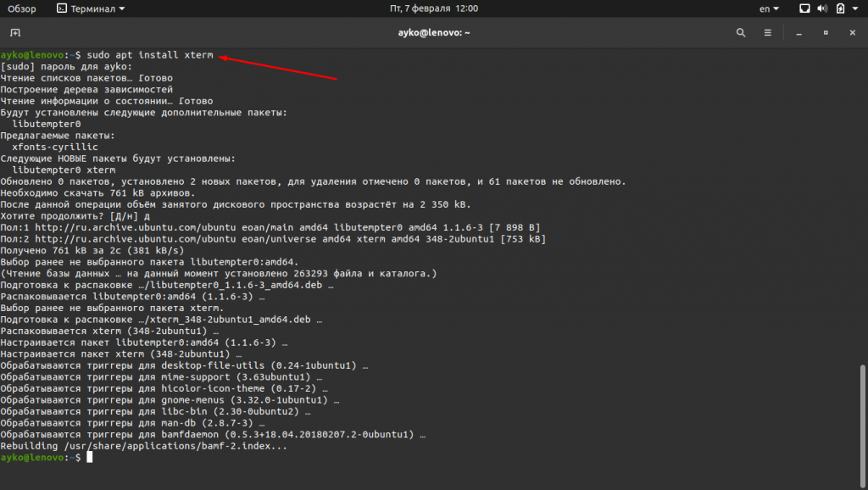Click the cursor at the last prompt
The height and width of the screenshot is (490, 868).
point(89,458)
